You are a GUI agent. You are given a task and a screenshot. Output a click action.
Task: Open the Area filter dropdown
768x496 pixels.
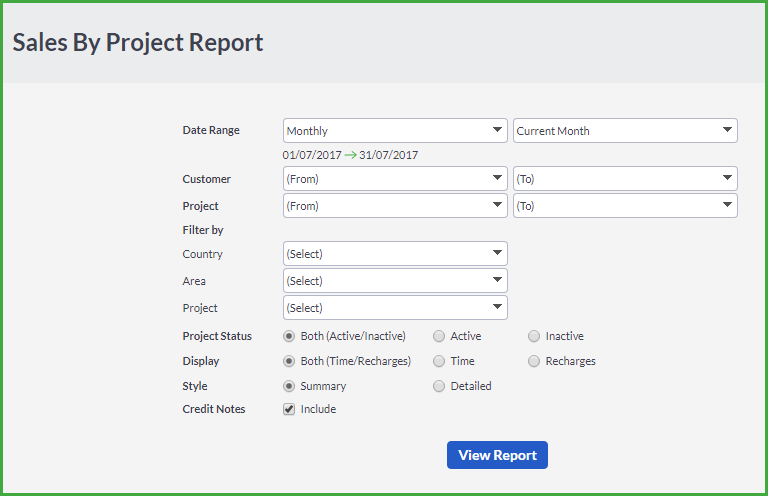395,281
